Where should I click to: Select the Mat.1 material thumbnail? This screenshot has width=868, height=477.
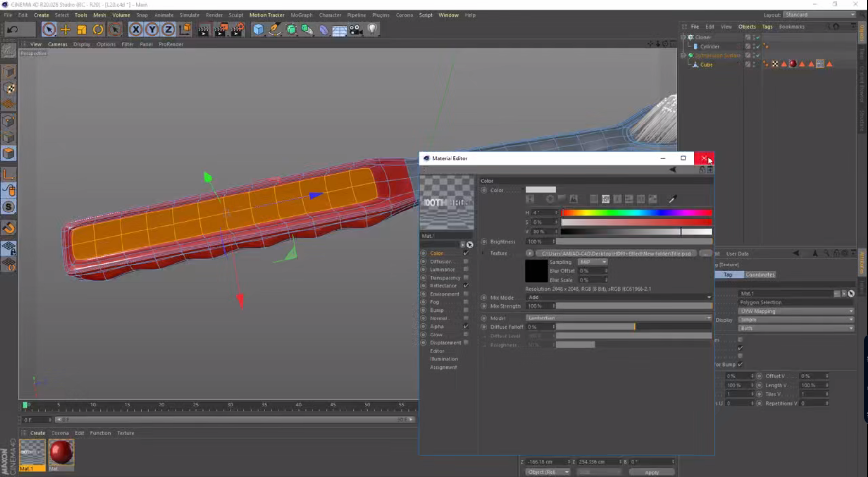click(x=32, y=453)
